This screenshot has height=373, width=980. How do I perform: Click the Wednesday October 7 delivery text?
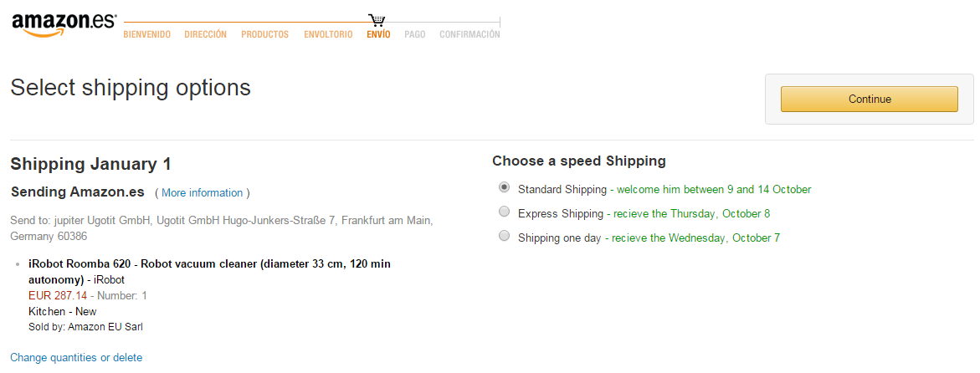point(695,238)
